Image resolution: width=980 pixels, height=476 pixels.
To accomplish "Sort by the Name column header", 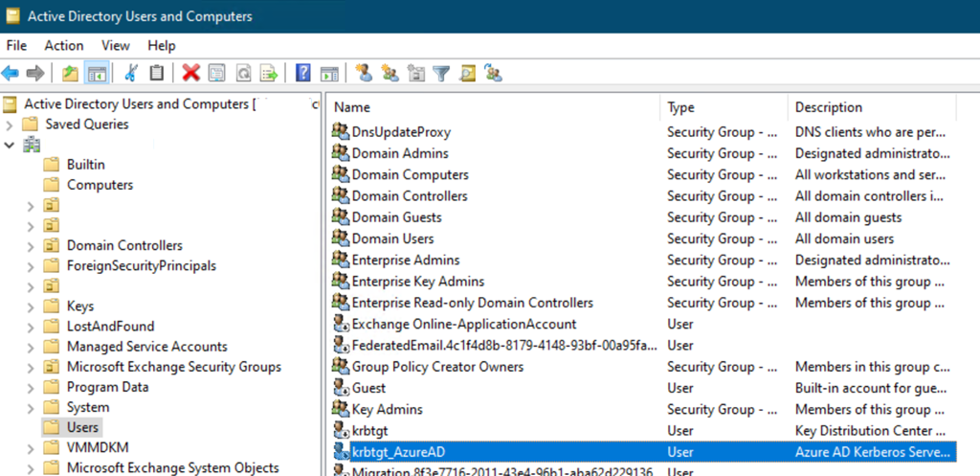I will click(352, 107).
